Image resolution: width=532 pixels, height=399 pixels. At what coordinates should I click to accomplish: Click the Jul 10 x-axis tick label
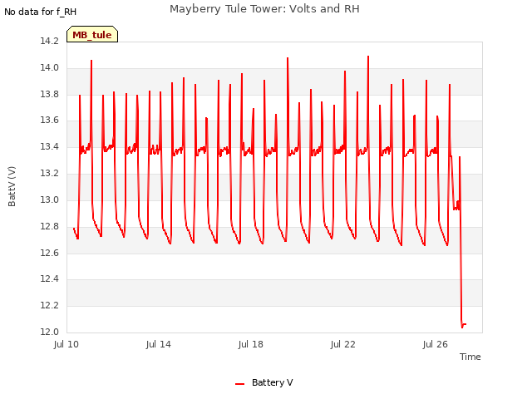(66, 344)
